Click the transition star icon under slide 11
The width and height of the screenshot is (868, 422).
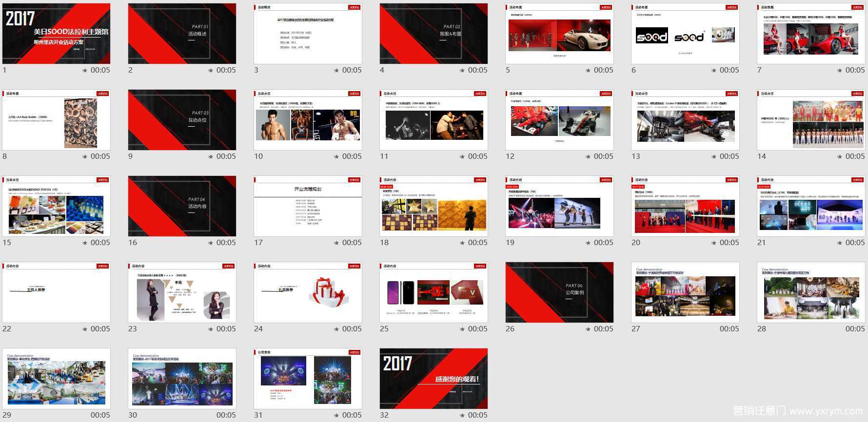(x=462, y=156)
